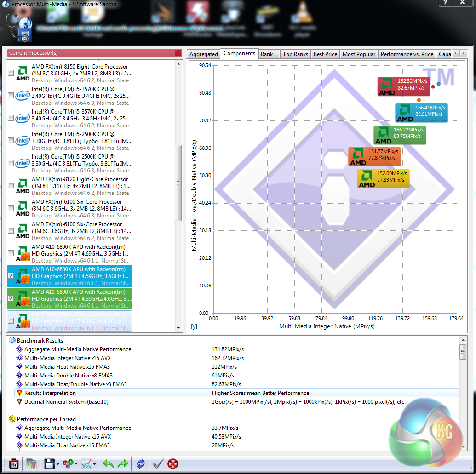Click the grey checkmark OK icon
Screen dimensions: 476x474
[x=158, y=464]
